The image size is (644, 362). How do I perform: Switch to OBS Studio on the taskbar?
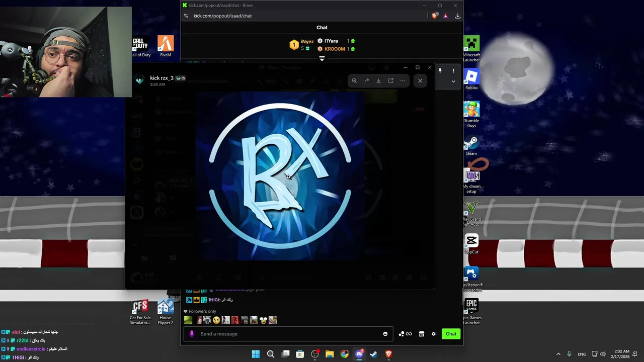(315, 354)
